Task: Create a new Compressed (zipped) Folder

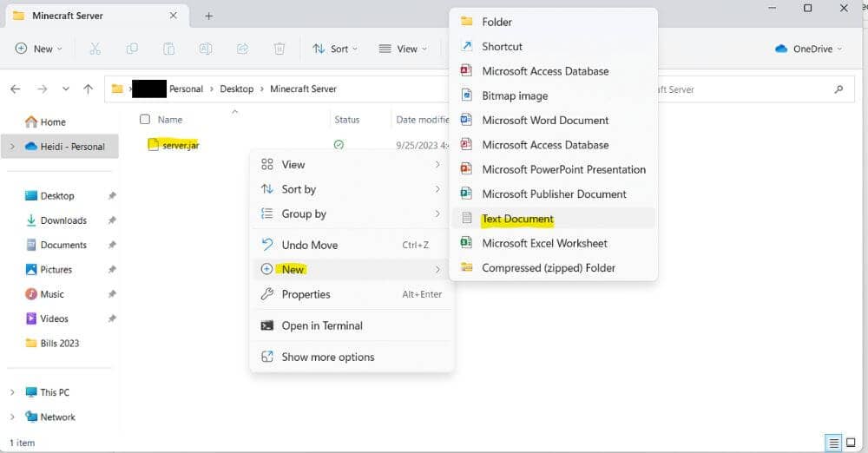Action: [x=554, y=267]
